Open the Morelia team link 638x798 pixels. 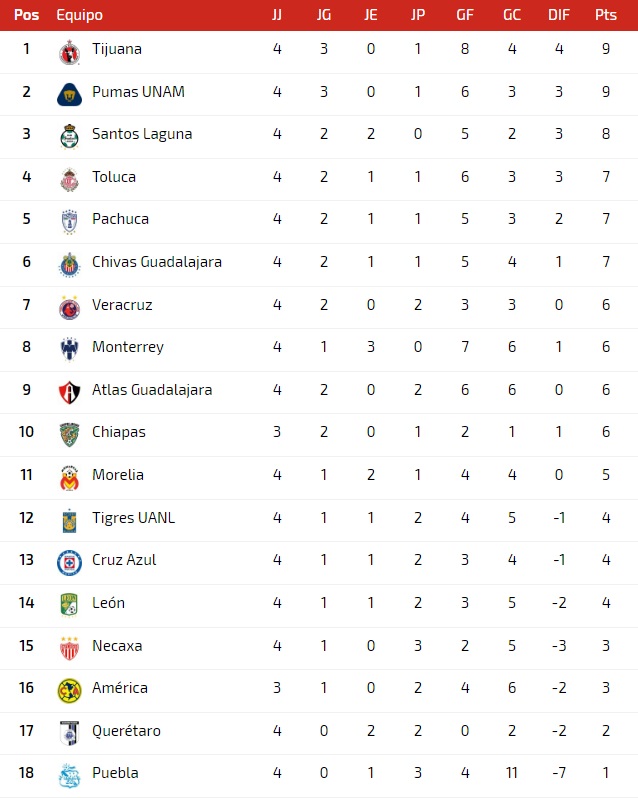coord(118,475)
